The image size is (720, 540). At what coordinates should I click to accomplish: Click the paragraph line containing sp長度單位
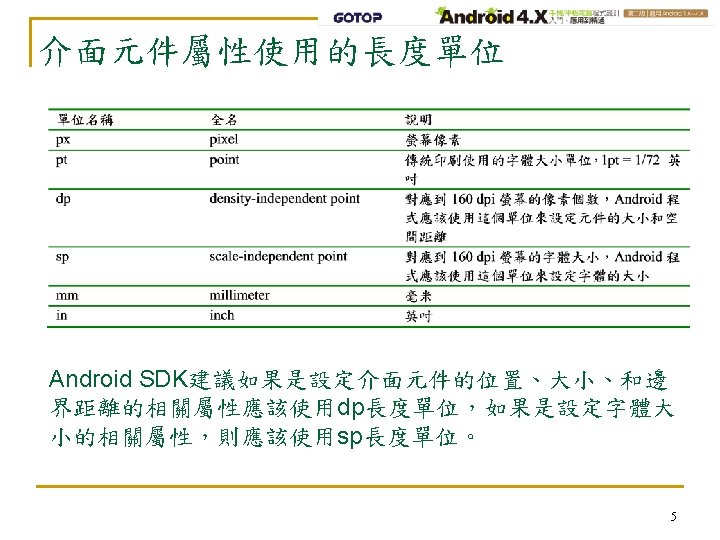pyautogui.click(x=263, y=437)
